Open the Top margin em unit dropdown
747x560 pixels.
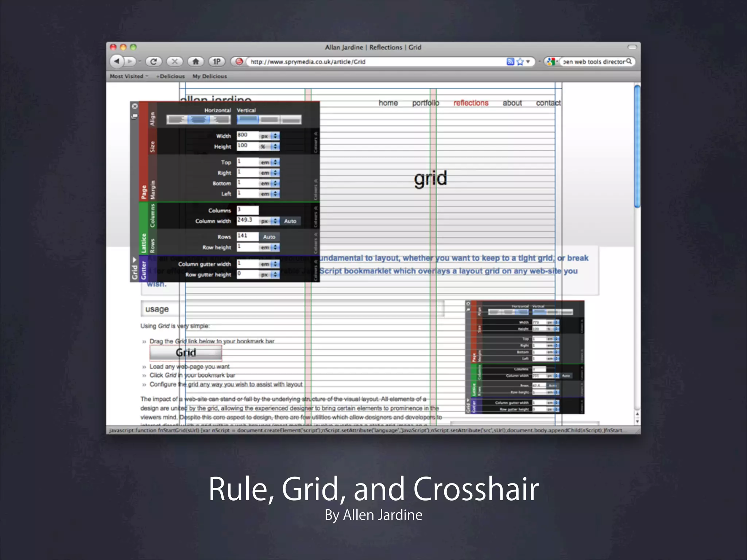click(270, 162)
